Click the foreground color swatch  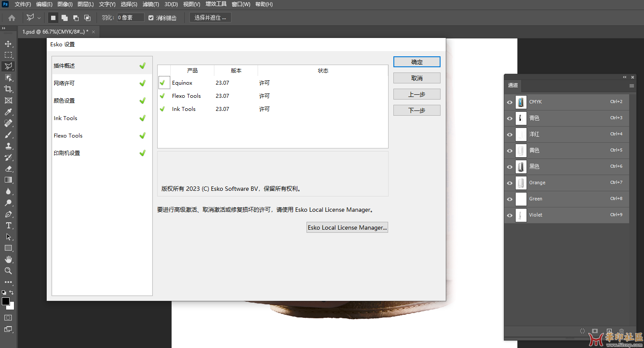[x=6, y=301]
